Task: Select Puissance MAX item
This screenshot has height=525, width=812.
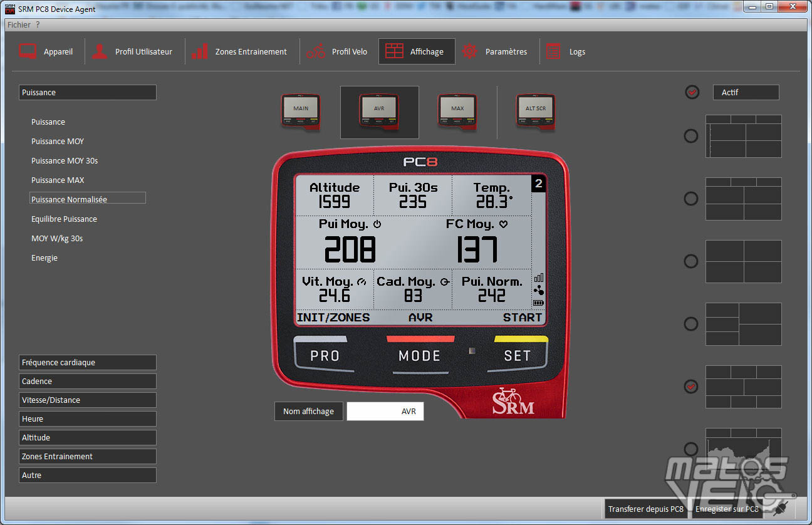Action: pos(58,180)
